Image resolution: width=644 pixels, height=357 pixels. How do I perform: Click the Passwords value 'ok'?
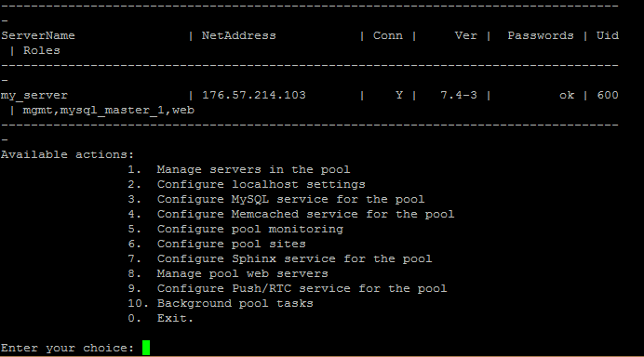click(x=567, y=95)
